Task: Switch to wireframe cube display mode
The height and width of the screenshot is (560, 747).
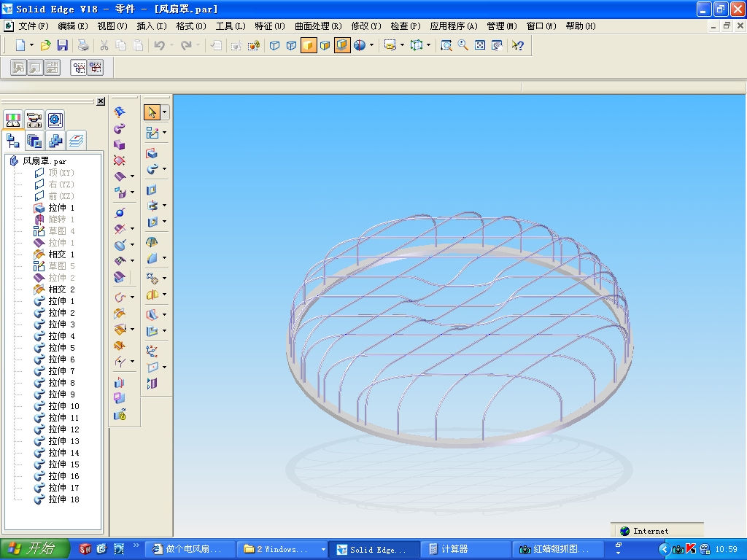Action: [x=275, y=45]
